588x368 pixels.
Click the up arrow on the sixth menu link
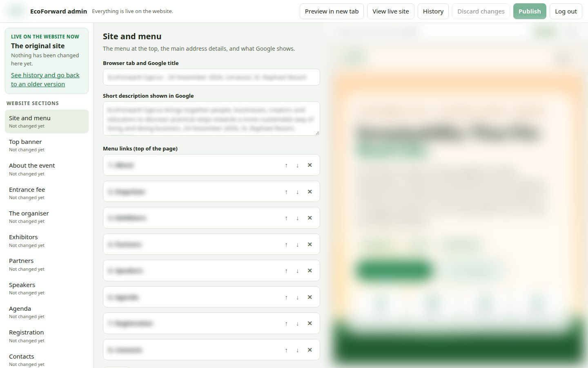click(x=286, y=297)
